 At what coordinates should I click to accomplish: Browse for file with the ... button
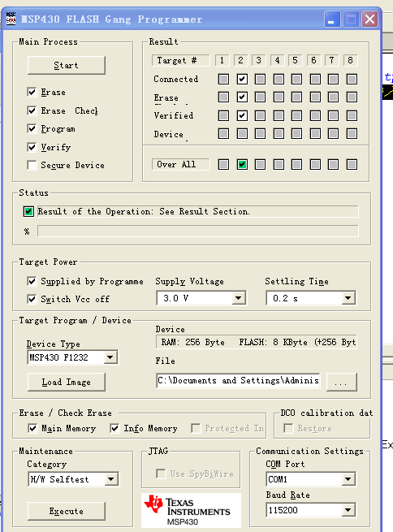click(x=342, y=382)
